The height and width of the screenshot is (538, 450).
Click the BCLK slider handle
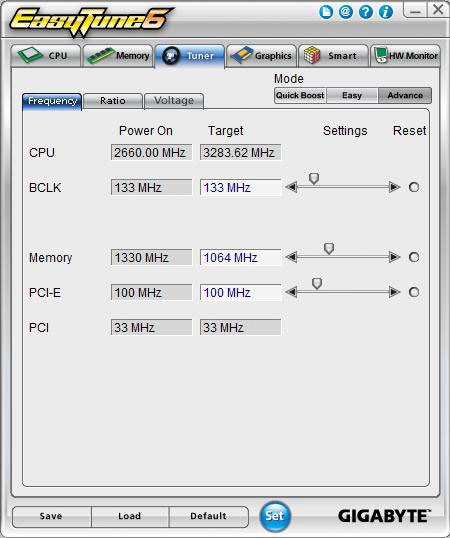[314, 179]
